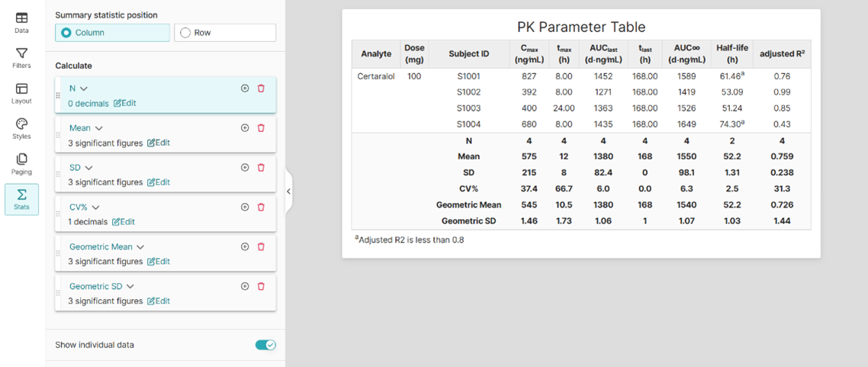Image resolution: width=868 pixels, height=367 pixels.
Task: Collapse the side panel with chevron
Action: (x=288, y=191)
